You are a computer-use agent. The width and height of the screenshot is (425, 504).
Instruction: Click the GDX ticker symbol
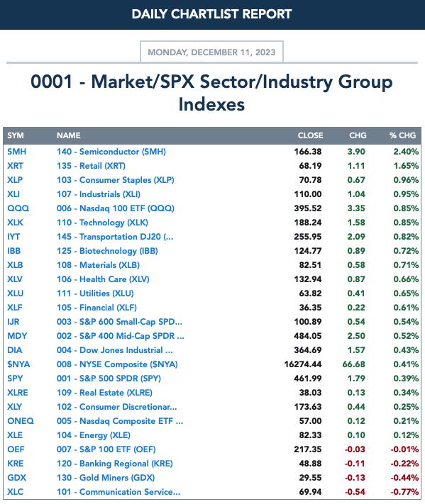pyautogui.click(x=17, y=478)
